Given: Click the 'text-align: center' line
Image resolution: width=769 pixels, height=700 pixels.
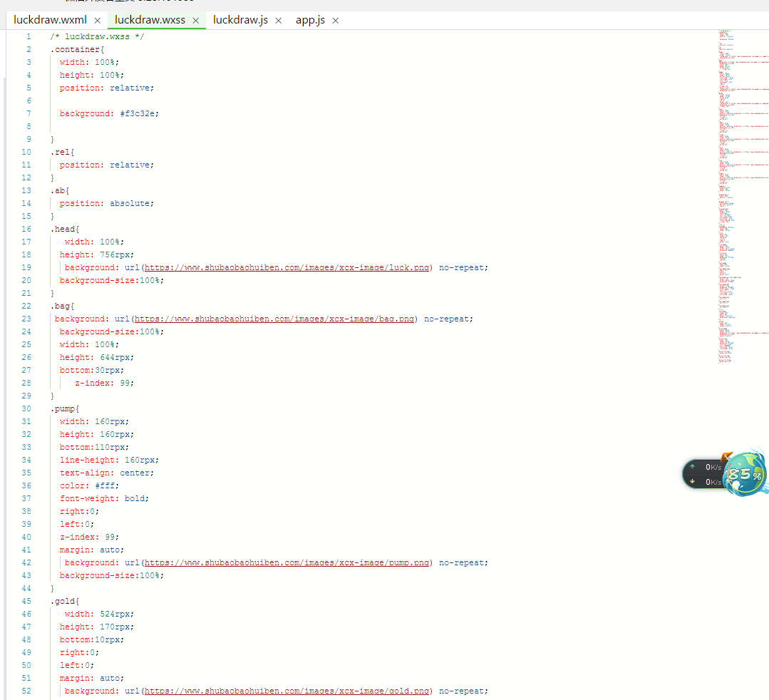Looking at the screenshot, I should pyautogui.click(x=107, y=473).
